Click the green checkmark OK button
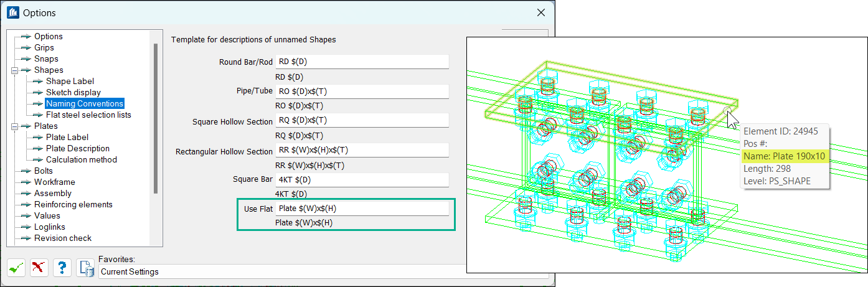This screenshot has width=868, height=287. point(16,268)
